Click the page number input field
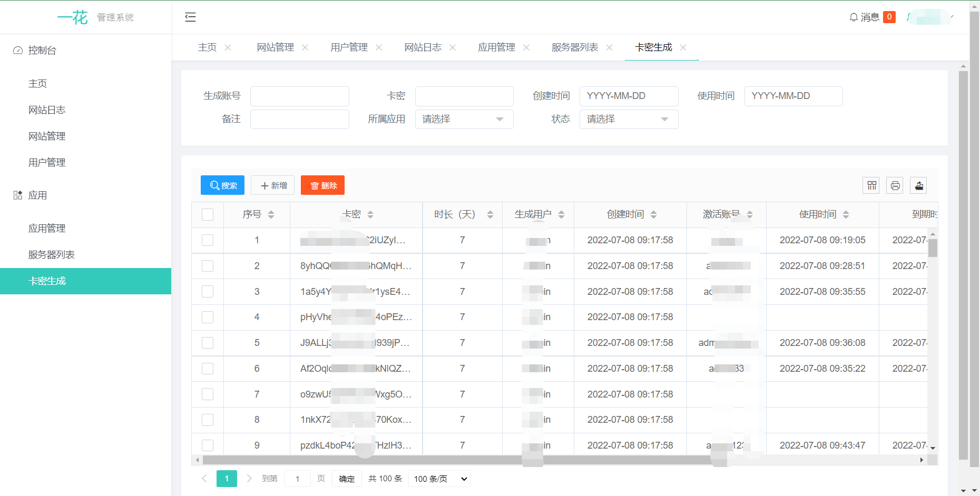 (297, 479)
